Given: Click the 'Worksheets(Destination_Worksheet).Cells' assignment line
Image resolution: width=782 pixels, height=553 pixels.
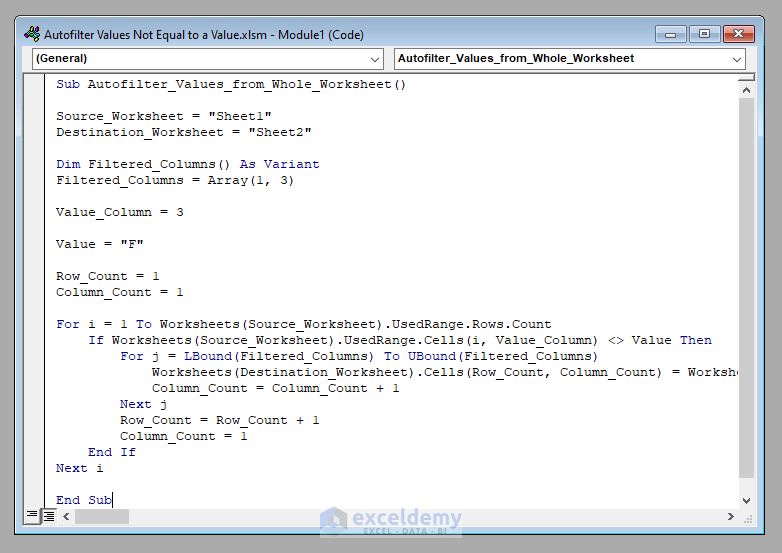Looking at the screenshot, I should pos(445,372).
